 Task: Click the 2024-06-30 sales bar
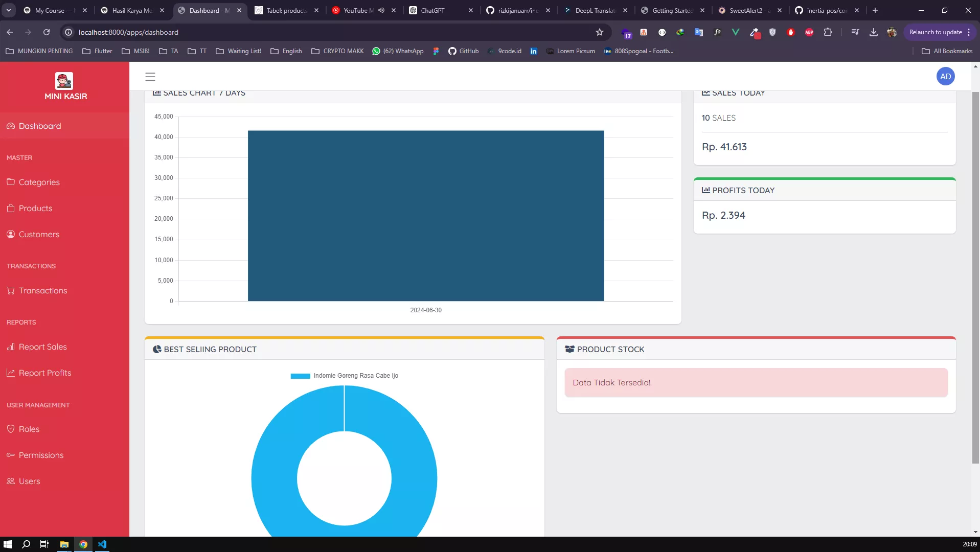pyautogui.click(x=426, y=216)
